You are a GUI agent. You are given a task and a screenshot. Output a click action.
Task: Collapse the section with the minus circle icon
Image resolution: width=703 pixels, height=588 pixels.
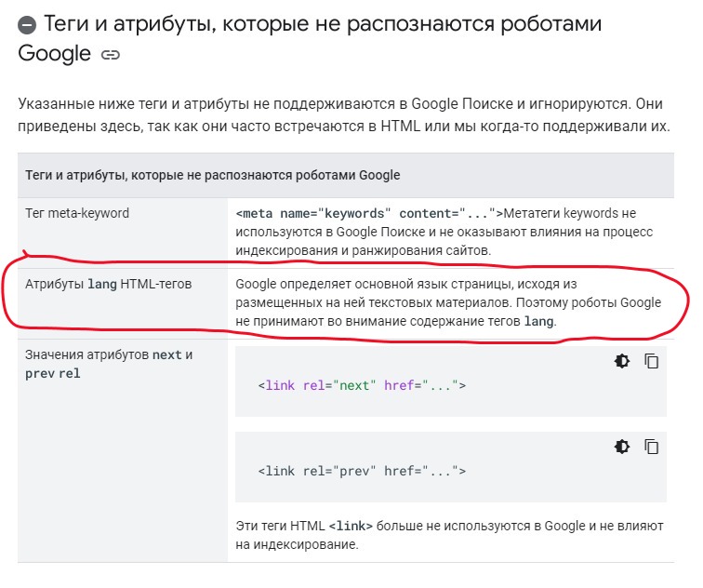click(x=27, y=25)
